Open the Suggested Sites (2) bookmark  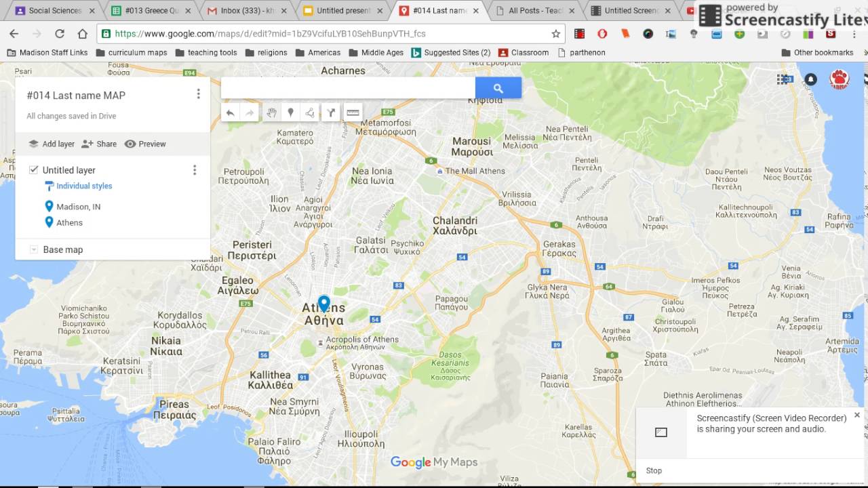click(x=451, y=52)
